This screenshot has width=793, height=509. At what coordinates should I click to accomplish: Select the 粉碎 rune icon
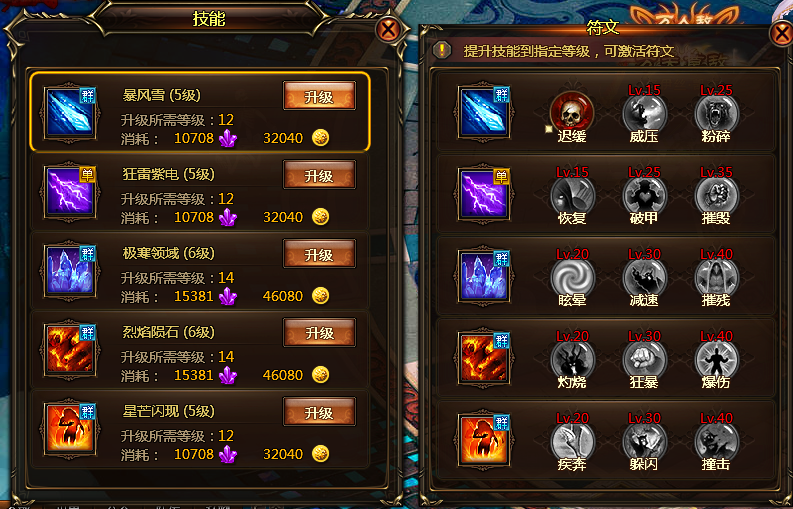pos(716,113)
